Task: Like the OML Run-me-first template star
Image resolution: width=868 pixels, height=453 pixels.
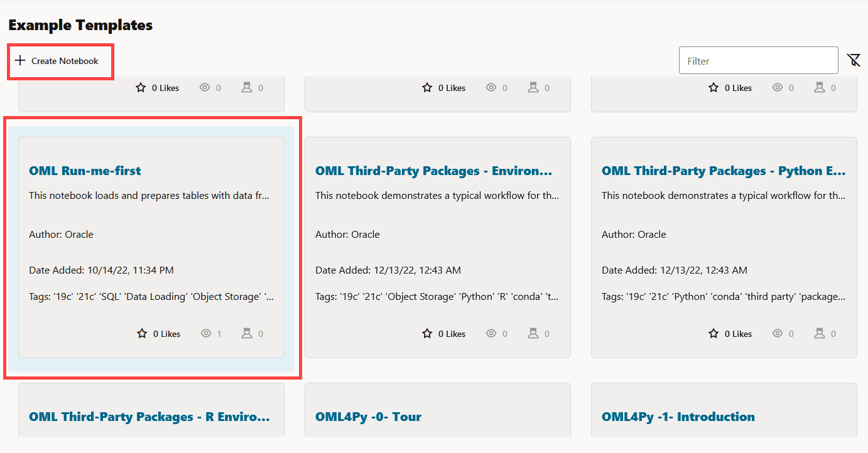Action: [142, 334]
